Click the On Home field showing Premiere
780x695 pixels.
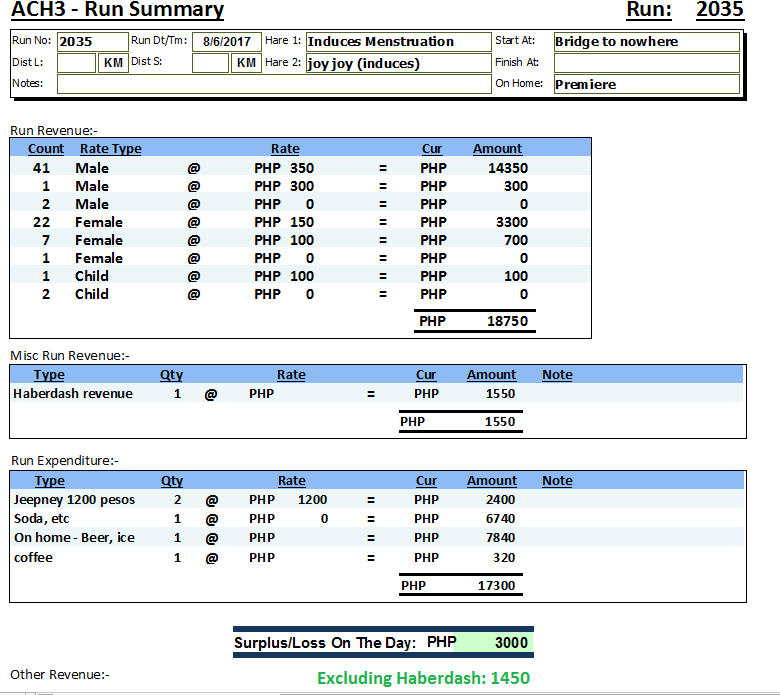tap(646, 84)
